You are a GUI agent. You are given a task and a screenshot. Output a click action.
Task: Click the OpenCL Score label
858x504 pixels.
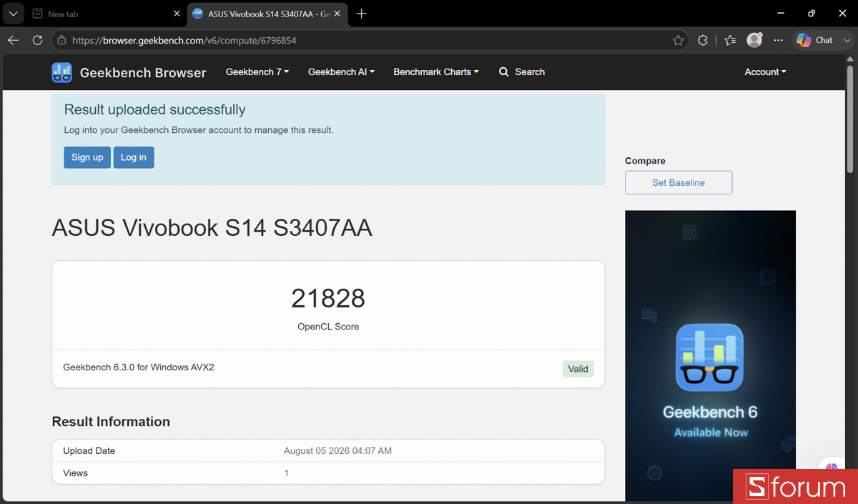point(328,327)
